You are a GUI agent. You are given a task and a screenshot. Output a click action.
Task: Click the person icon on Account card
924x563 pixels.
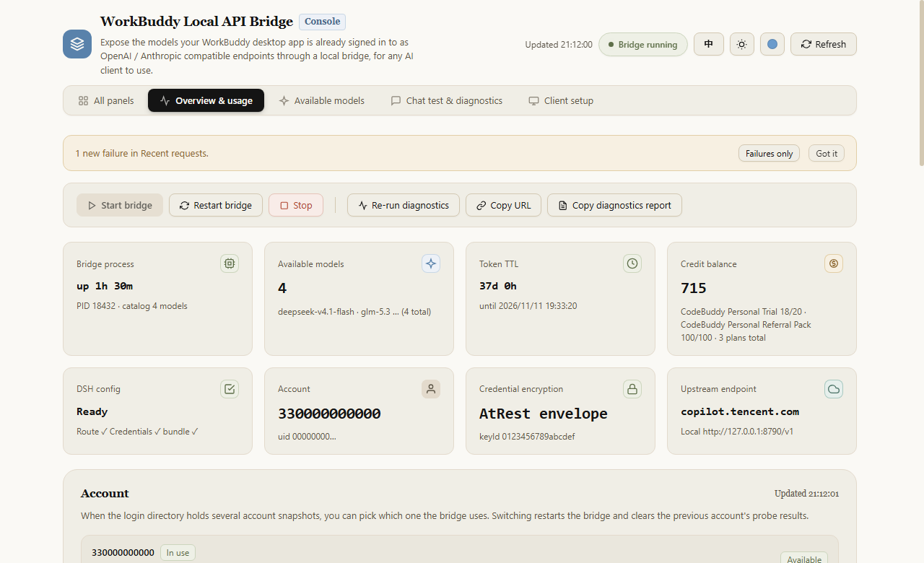(x=431, y=389)
